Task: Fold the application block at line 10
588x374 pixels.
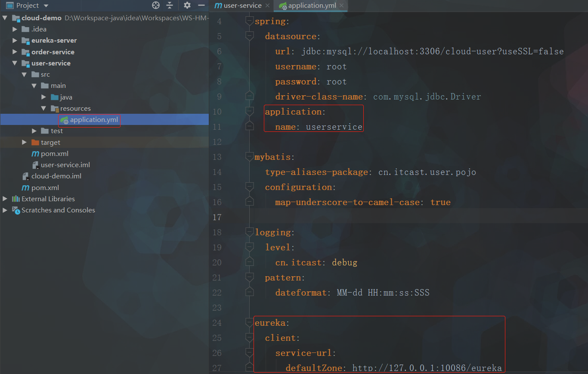Action: tap(249, 111)
